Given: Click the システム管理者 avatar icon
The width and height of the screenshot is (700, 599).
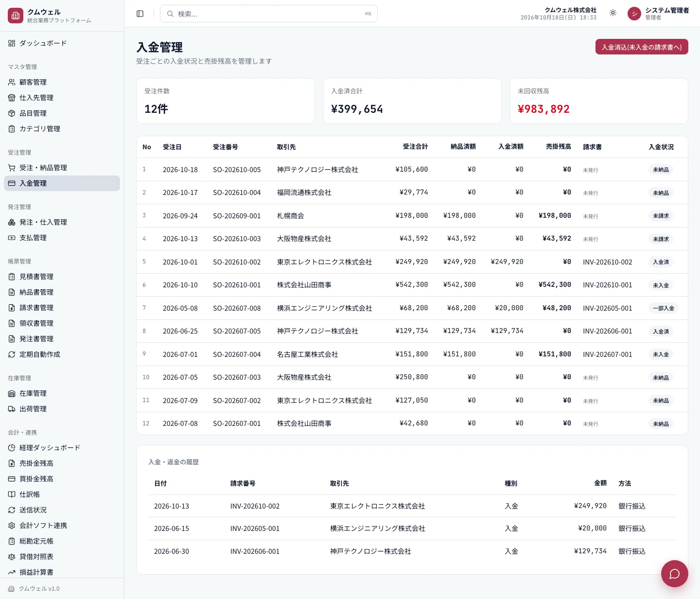Looking at the screenshot, I should pyautogui.click(x=634, y=14).
